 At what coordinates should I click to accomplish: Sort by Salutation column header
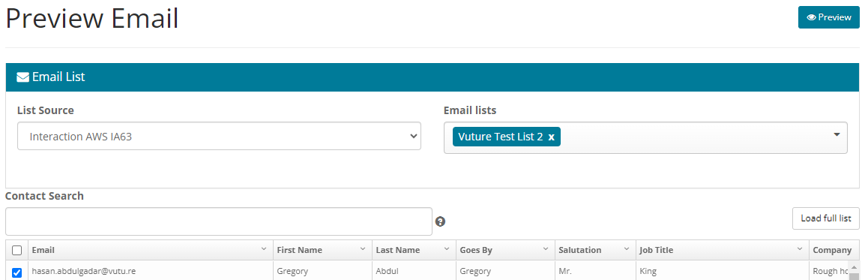(580, 250)
